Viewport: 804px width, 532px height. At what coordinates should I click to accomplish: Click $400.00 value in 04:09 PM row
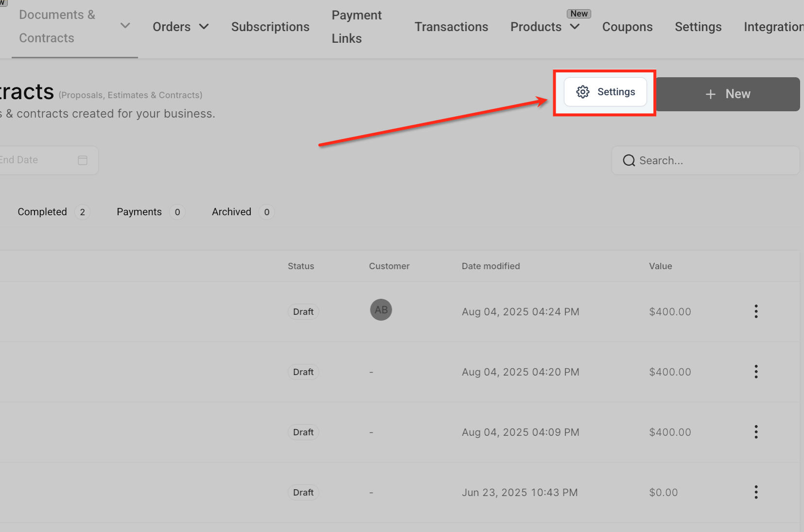point(670,432)
